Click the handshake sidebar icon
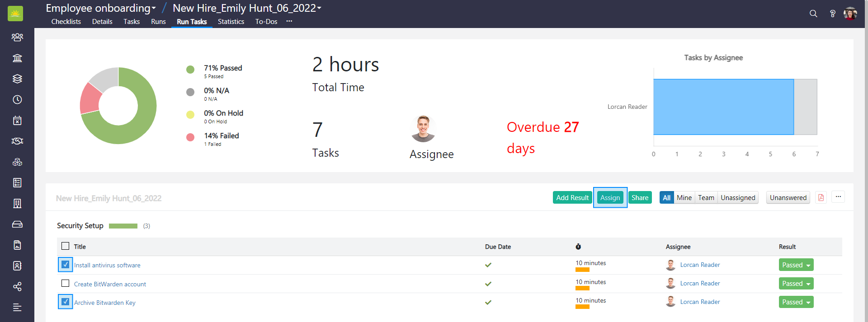The width and height of the screenshot is (868, 322). 17,141
